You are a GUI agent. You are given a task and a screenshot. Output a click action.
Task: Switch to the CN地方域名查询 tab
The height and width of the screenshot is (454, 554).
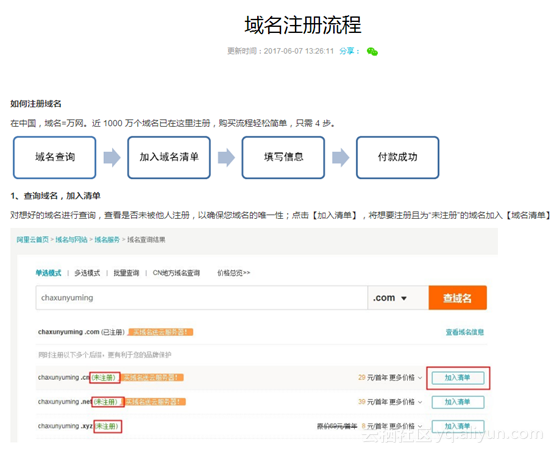(x=176, y=273)
